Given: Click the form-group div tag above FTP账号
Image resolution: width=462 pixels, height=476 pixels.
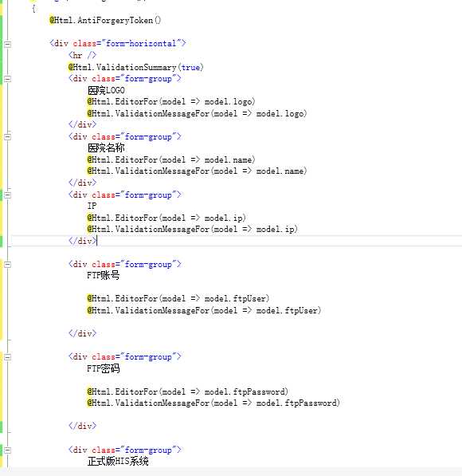Looking at the screenshot, I should (125, 264).
